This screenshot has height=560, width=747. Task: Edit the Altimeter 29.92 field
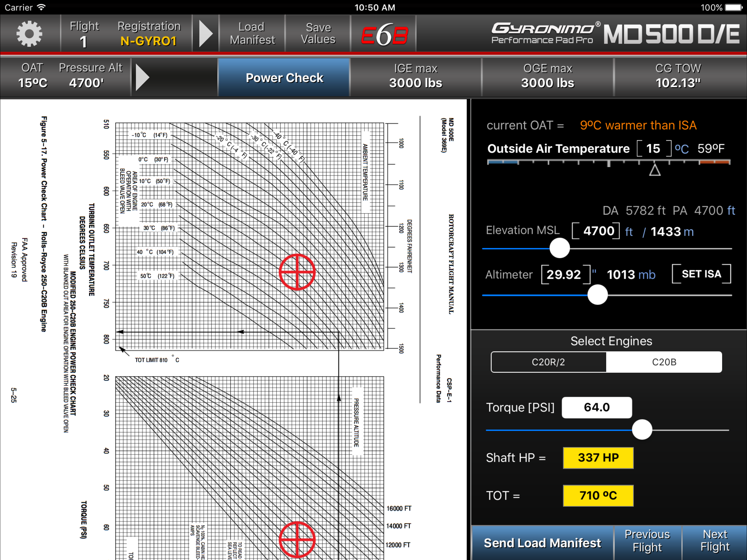pos(566,275)
